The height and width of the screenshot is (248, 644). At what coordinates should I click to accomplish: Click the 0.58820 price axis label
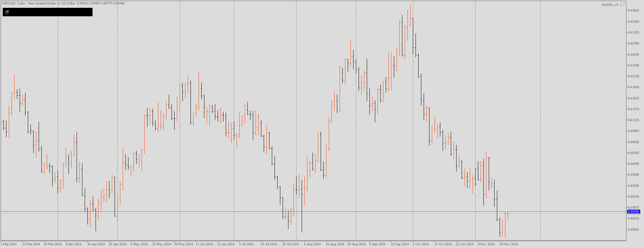click(x=633, y=218)
